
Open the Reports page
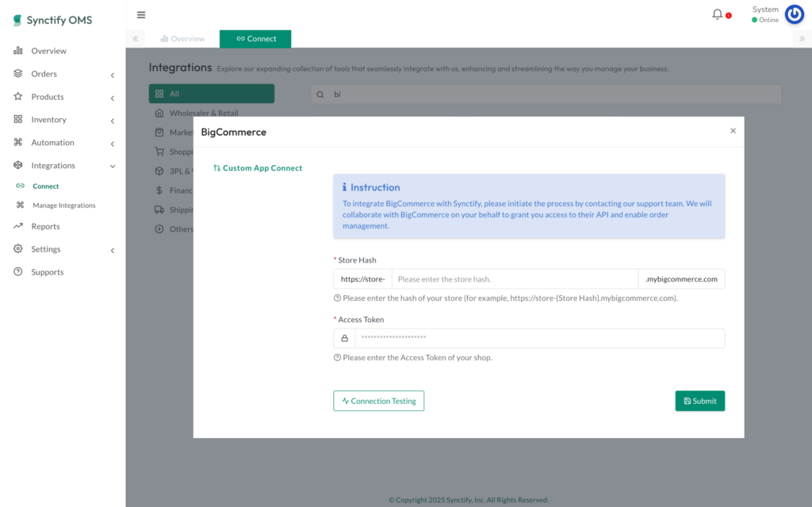click(45, 226)
